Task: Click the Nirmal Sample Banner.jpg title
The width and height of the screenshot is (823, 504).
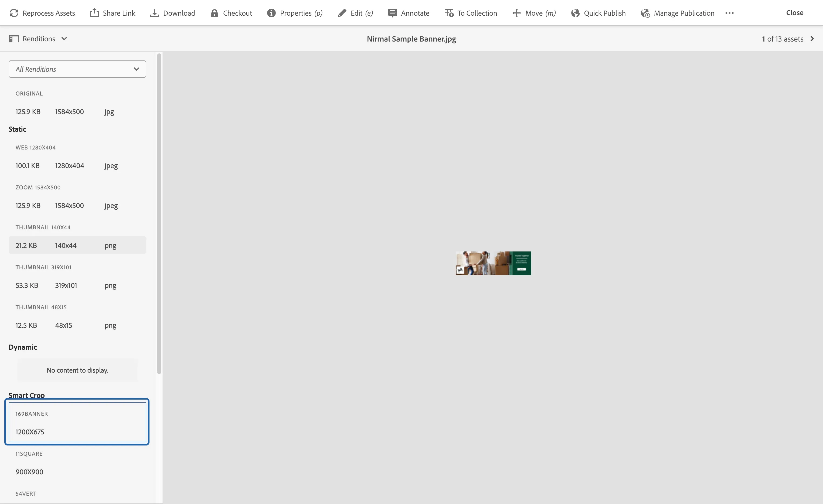Action: 411,39
